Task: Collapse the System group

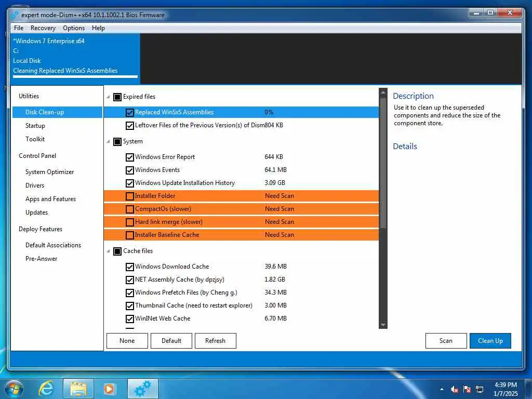Action: click(x=108, y=141)
